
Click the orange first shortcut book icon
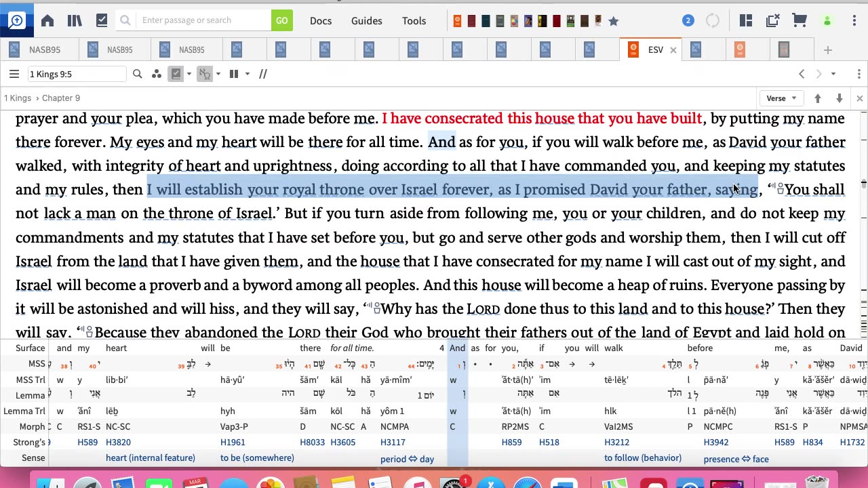click(x=458, y=21)
